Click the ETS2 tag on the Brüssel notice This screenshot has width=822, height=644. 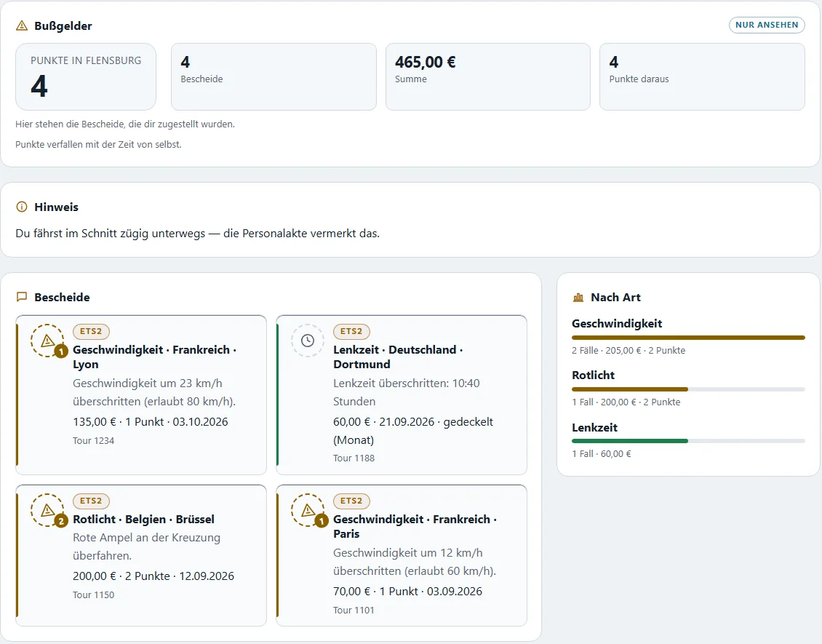pyautogui.click(x=91, y=501)
